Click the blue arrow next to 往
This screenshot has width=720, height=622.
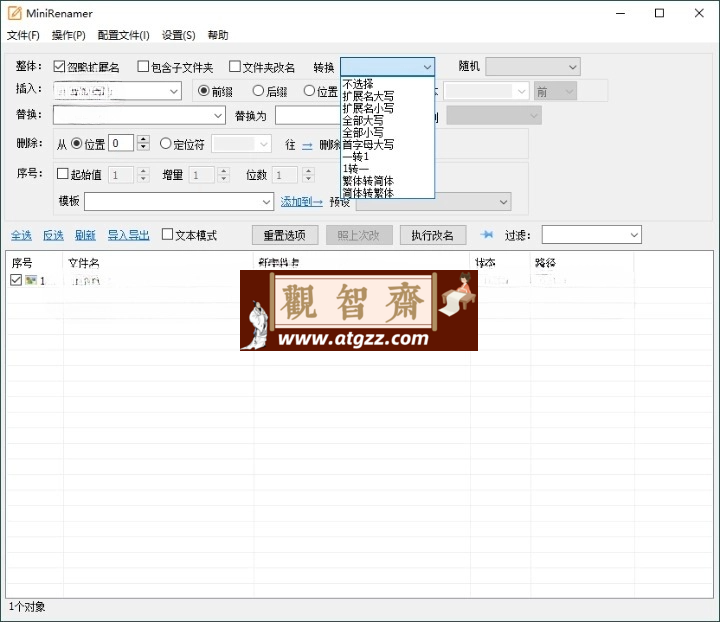[x=307, y=146]
